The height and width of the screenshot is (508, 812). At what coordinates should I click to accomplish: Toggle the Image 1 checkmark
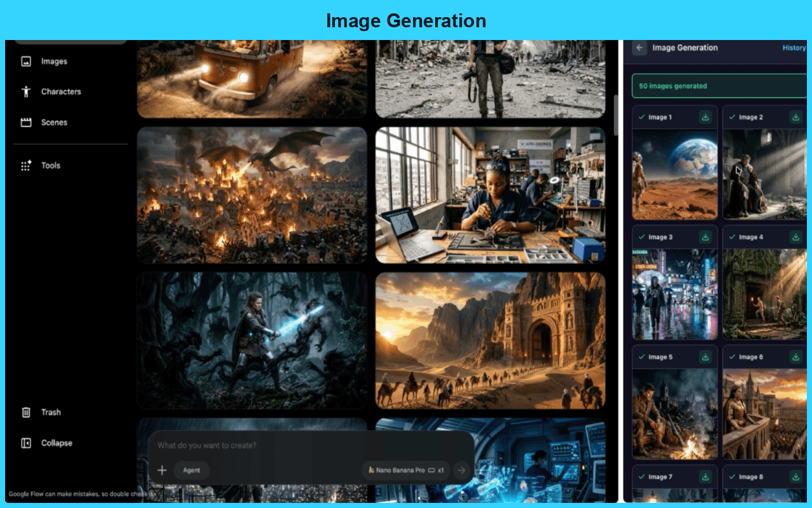[641, 117]
